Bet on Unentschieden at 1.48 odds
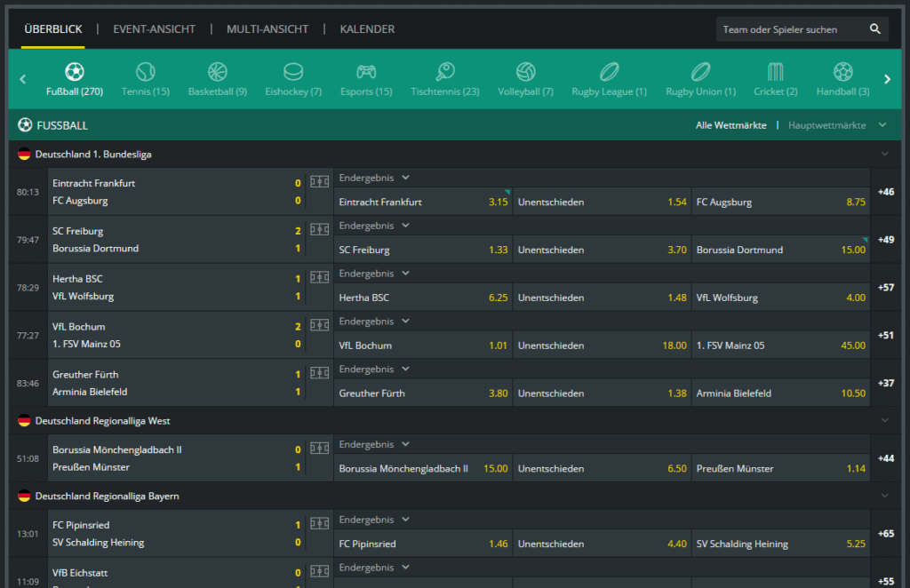Screen dimensions: 910x588 tap(602, 298)
